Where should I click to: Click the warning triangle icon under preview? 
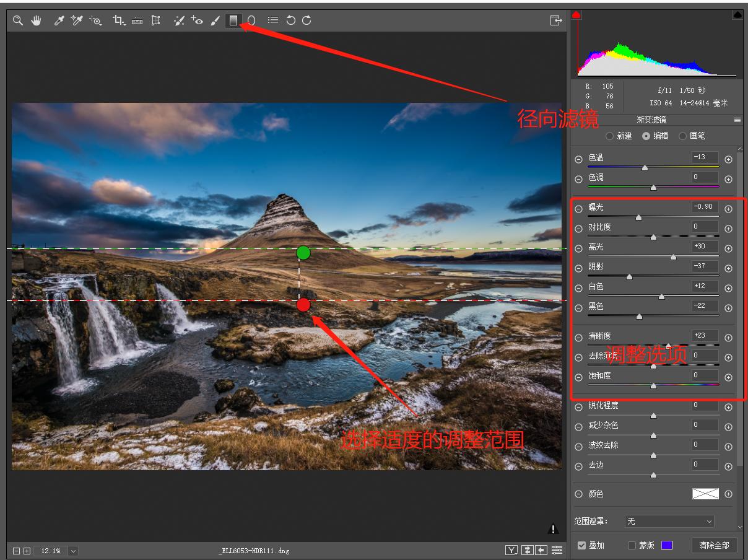(x=553, y=529)
